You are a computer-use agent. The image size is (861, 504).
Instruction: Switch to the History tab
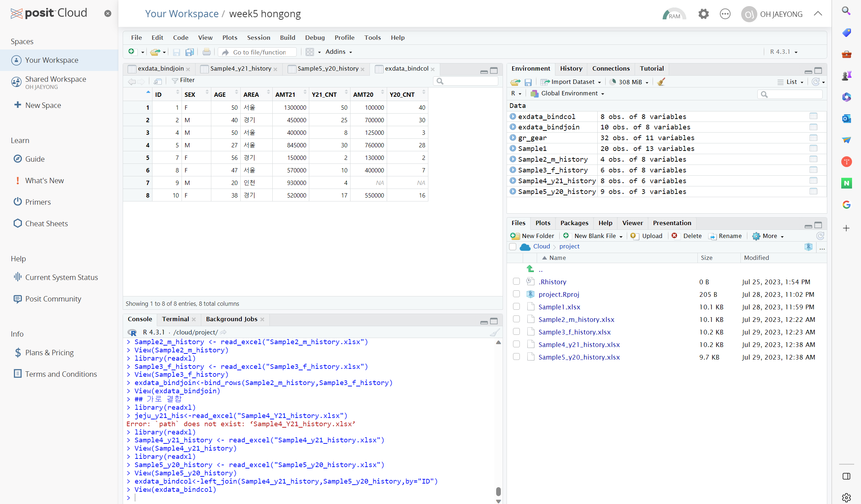point(571,68)
